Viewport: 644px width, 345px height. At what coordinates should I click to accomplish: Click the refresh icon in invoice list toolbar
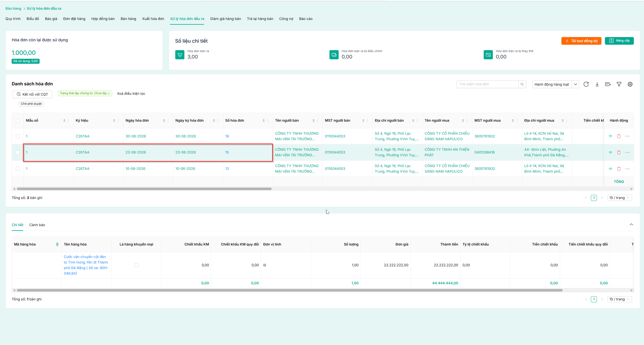click(586, 84)
